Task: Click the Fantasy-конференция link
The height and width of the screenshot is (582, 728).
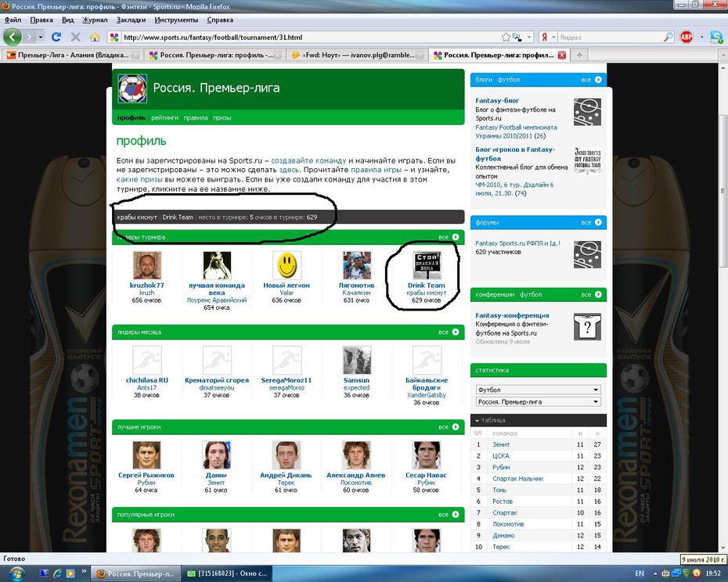Action: coord(512,315)
